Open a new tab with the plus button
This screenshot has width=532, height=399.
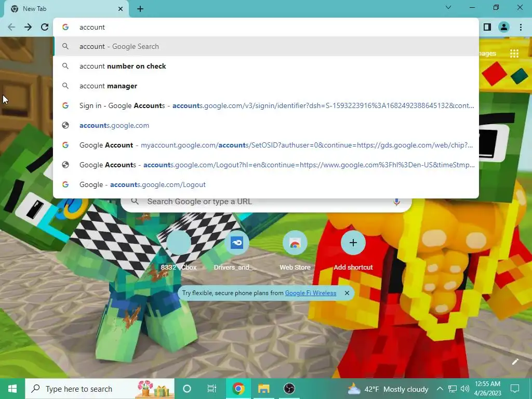(140, 9)
